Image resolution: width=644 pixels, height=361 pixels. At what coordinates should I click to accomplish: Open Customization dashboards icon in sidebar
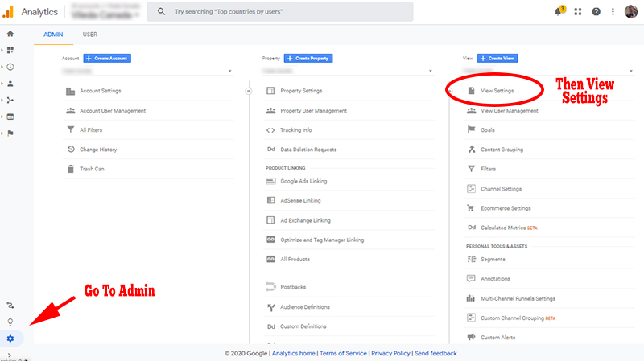[x=10, y=50]
